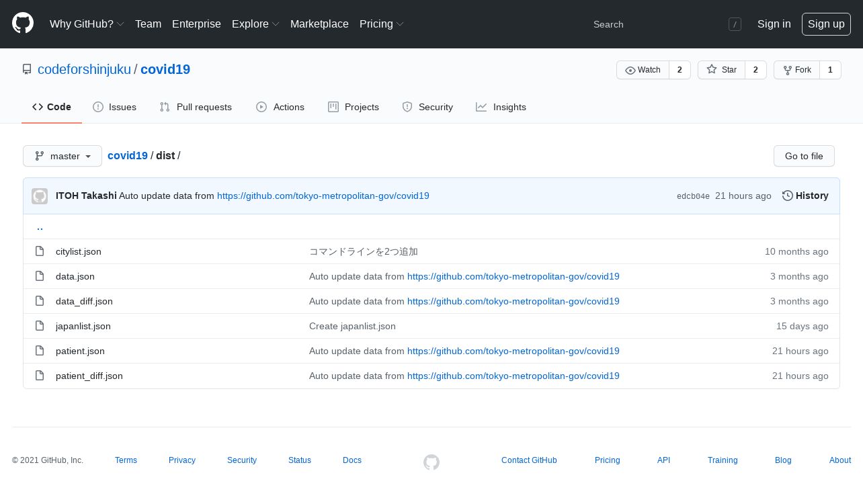Viewport: 863px width, 504px height.
Task: Open citylist.json file
Action: coord(79,251)
